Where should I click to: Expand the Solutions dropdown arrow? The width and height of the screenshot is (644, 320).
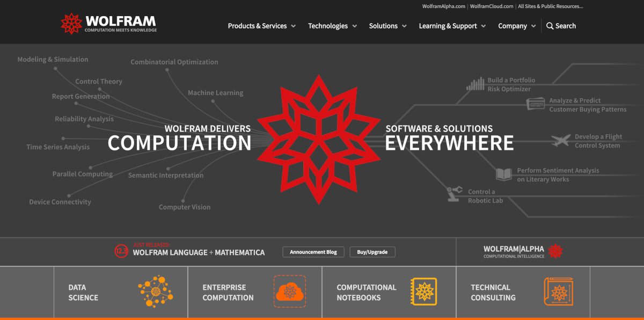coord(404,26)
